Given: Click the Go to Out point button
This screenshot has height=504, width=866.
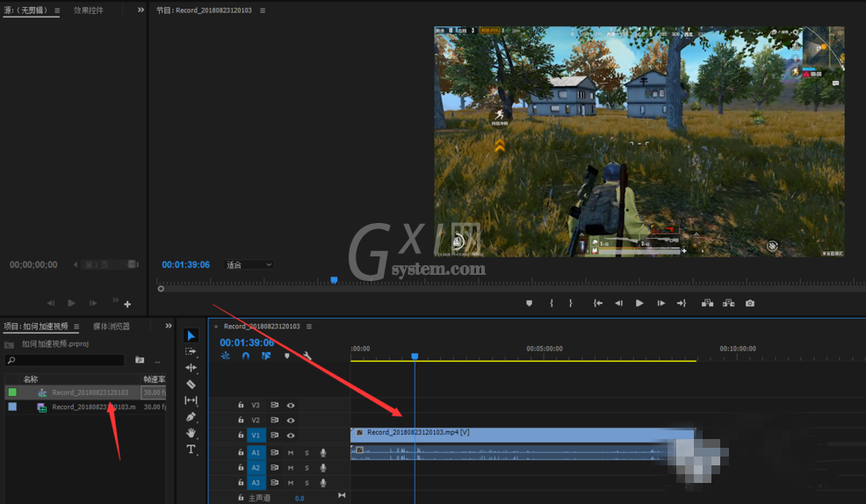Looking at the screenshot, I should pos(682,303).
